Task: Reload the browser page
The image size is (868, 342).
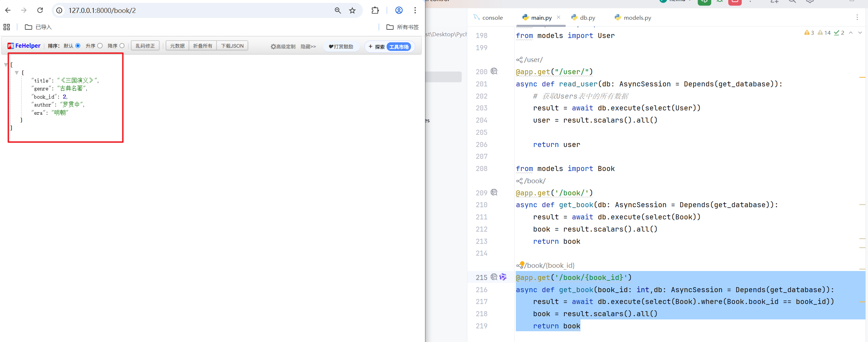Action: [x=40, y=10]
